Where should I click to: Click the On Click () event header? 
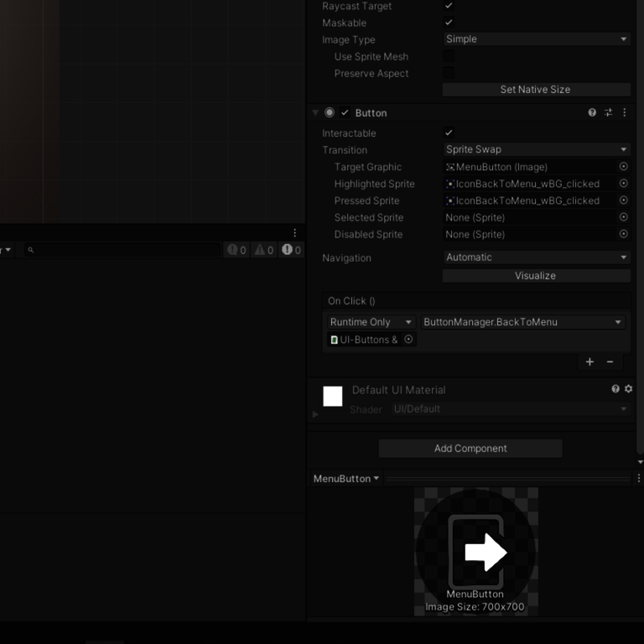tap(476, 301)
